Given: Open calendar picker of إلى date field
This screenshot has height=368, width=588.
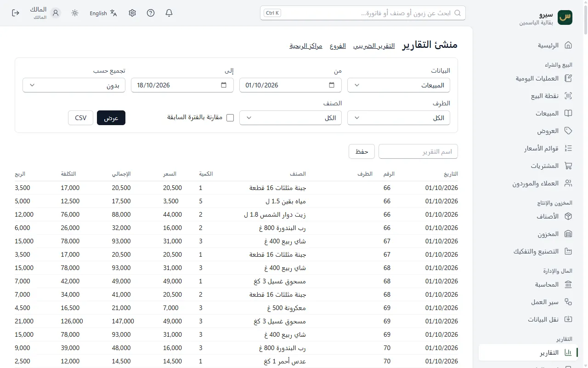Looking at the screenshot, I should point(224,85).
